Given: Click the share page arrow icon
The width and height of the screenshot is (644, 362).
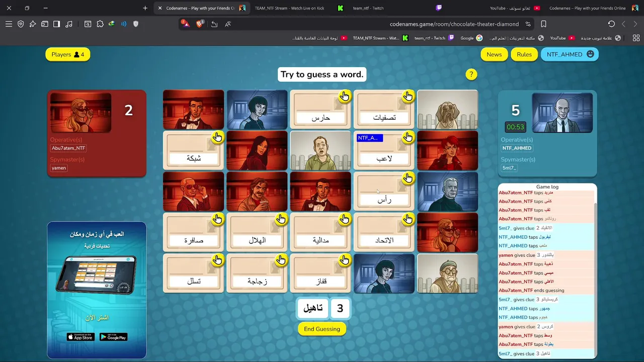Looking at the screenshot, I should click(214, 24).
